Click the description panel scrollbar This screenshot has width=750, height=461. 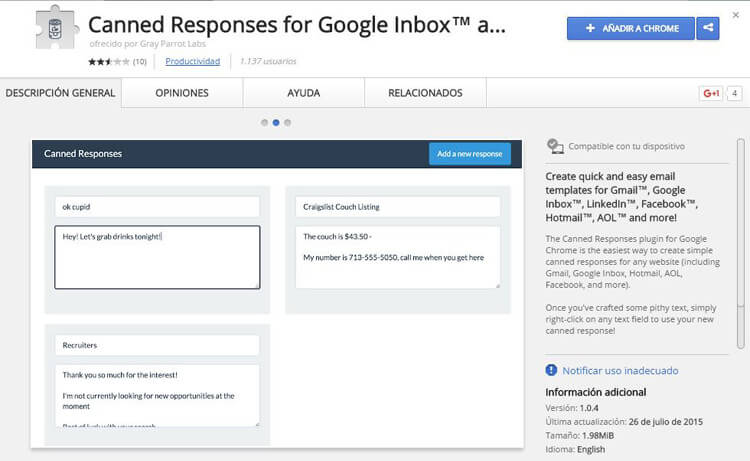coord(740,244)
